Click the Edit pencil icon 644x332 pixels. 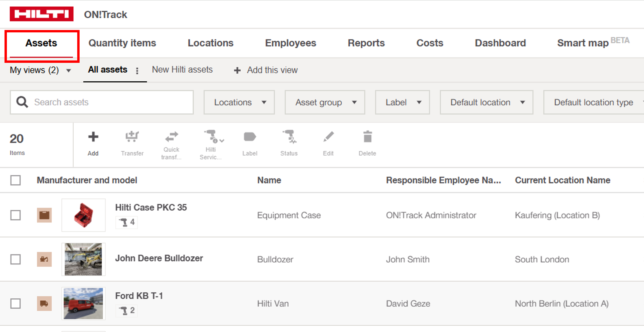[328, 137]
